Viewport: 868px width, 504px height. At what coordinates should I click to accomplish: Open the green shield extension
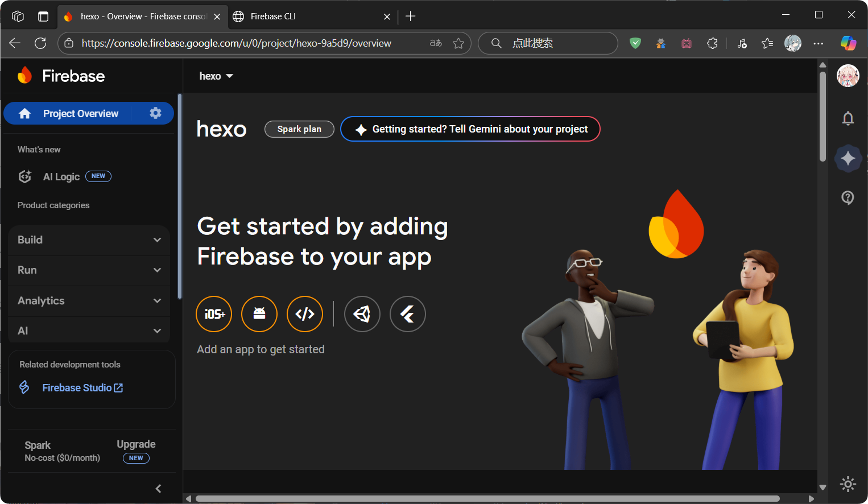pyautogui.click(x=635, y=43)
